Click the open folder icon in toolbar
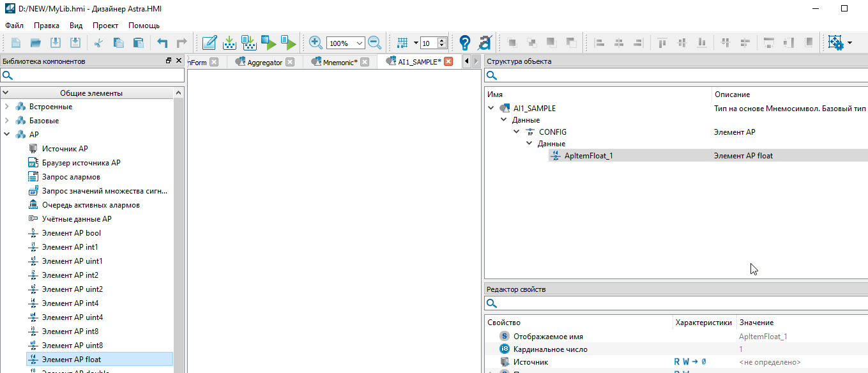 (x=36, y=43)
